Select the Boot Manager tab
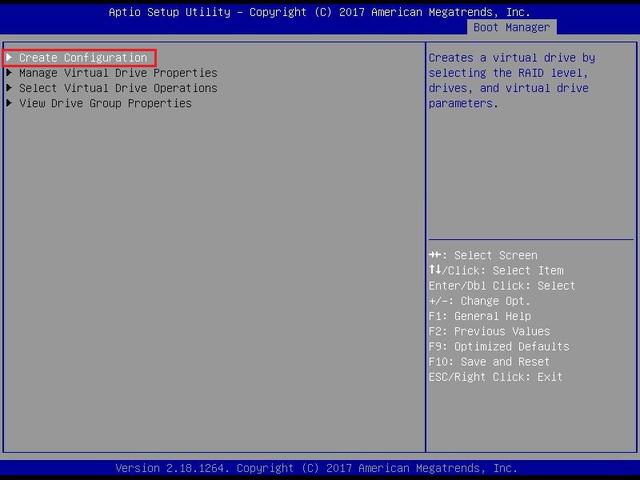The width and height of the screenshot is (640, 480). tap(511, 27)
